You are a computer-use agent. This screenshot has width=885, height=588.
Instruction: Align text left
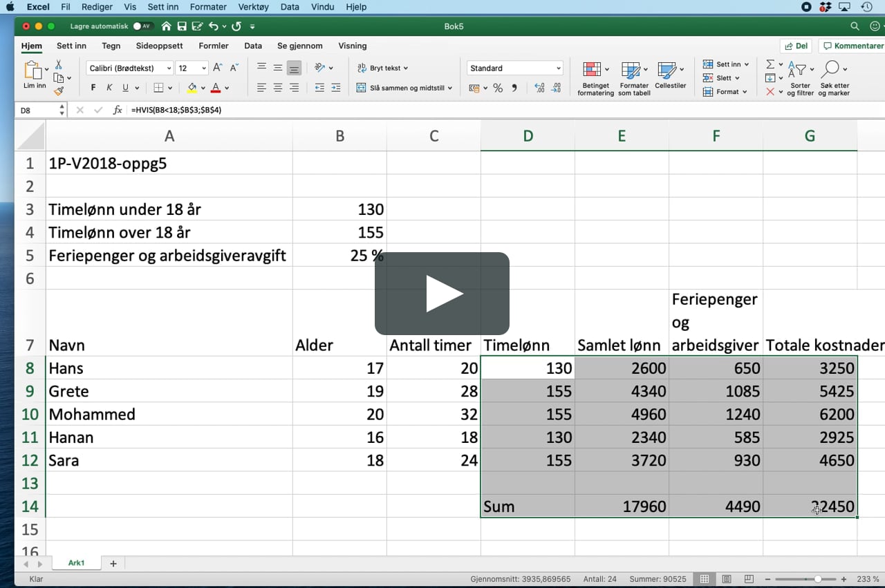point(261,88)
